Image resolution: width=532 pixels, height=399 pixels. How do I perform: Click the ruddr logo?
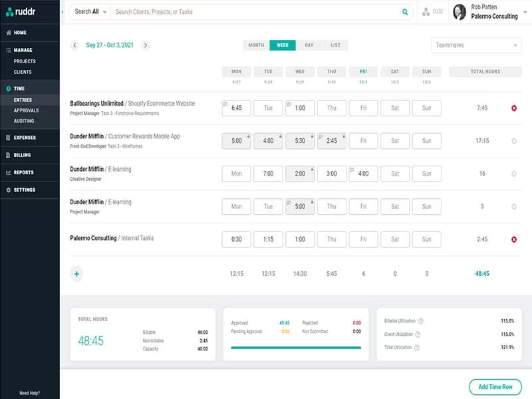click(21, 12)
